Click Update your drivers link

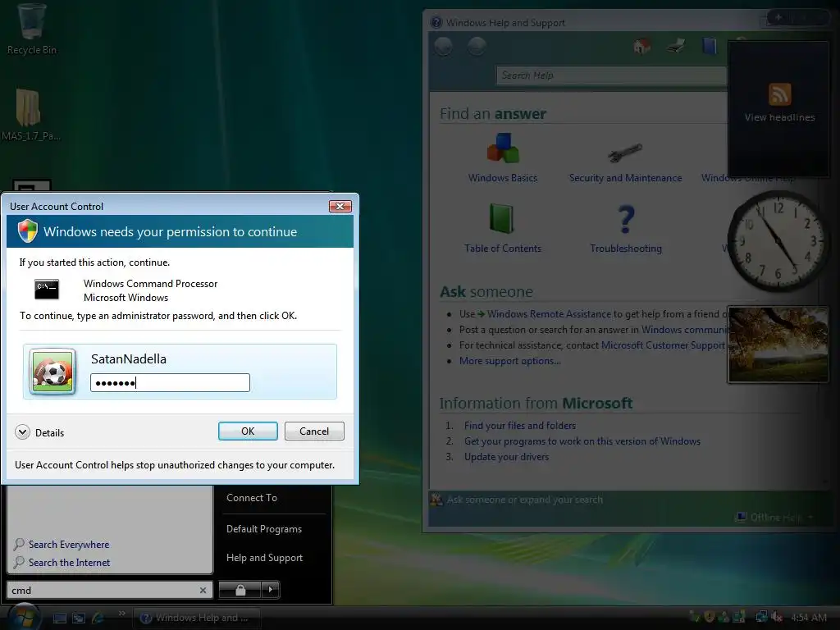(506, 456)
